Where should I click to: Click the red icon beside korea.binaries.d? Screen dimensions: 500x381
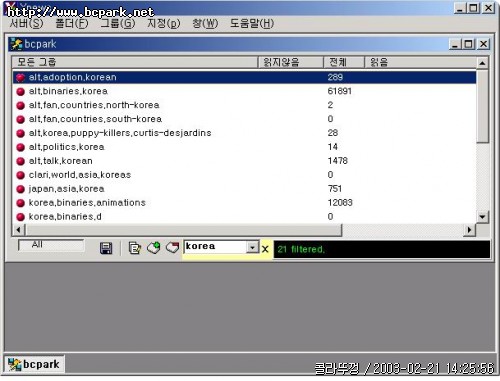(21, 217)
